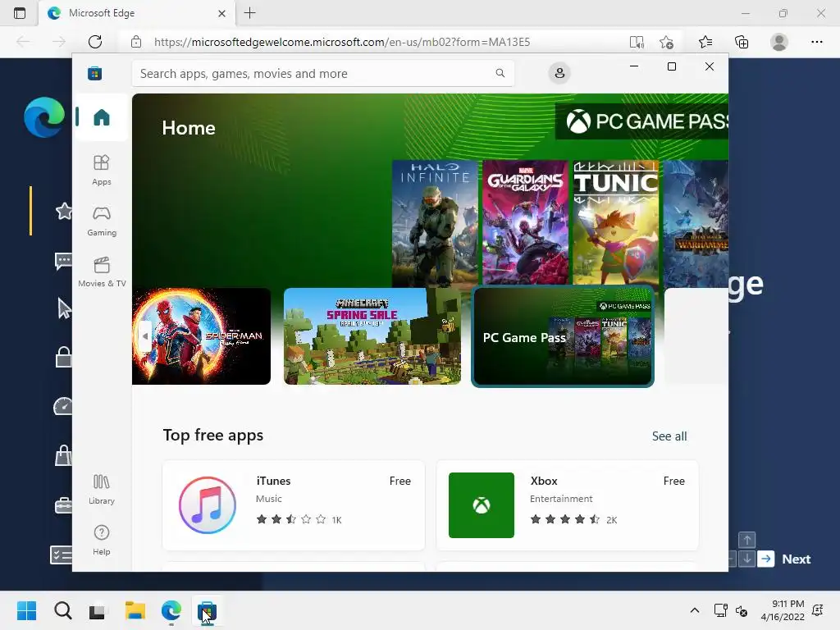Click the up arrow key icon on welcome page
Viewport: 840px width, 630px height.
coord(746,540)
